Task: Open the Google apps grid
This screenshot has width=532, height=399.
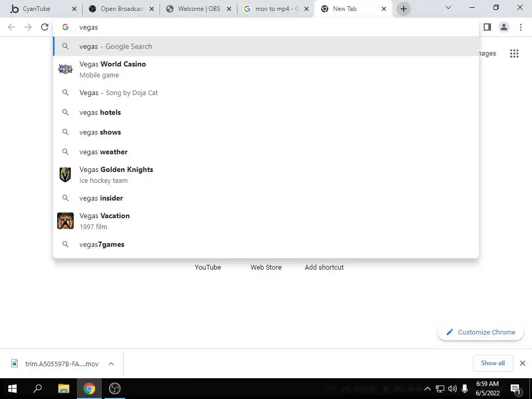Action: [x=514, y=54]
